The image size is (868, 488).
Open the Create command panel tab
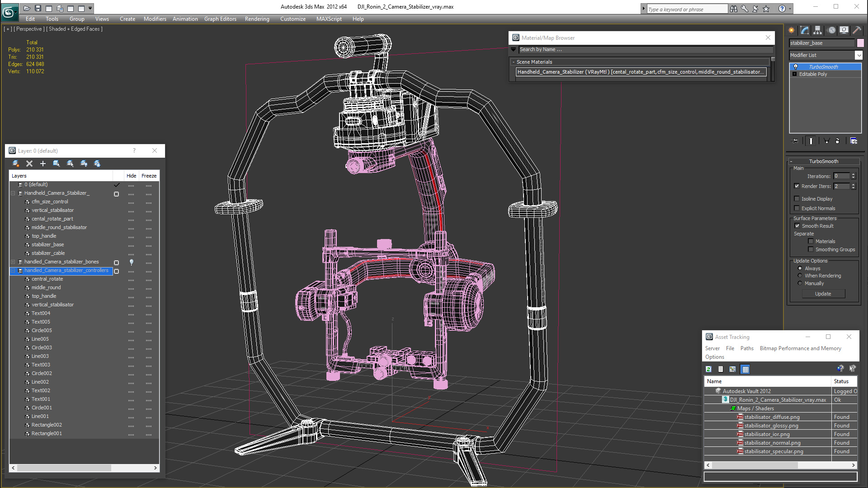(792, 30)
